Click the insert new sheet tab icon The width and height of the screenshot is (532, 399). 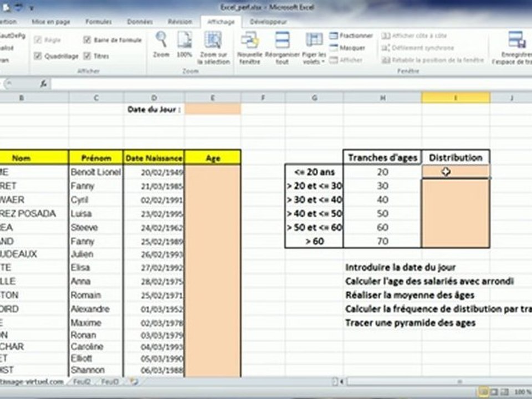[x=134, y=382]
